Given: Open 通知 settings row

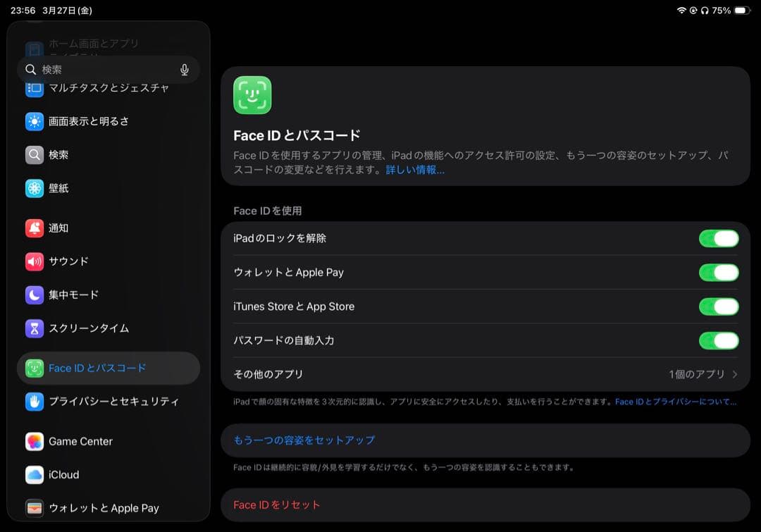Looking at the screenshot, I should pos(109,228).
